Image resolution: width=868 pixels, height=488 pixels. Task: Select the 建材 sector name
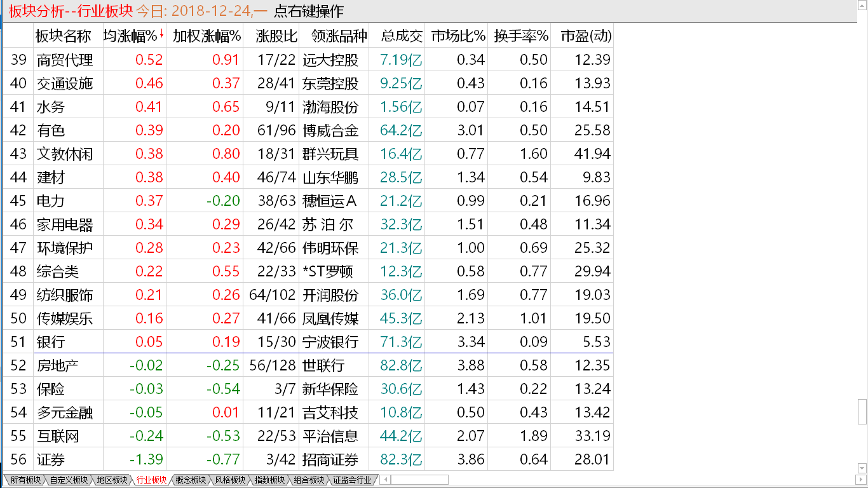point(51,177)
